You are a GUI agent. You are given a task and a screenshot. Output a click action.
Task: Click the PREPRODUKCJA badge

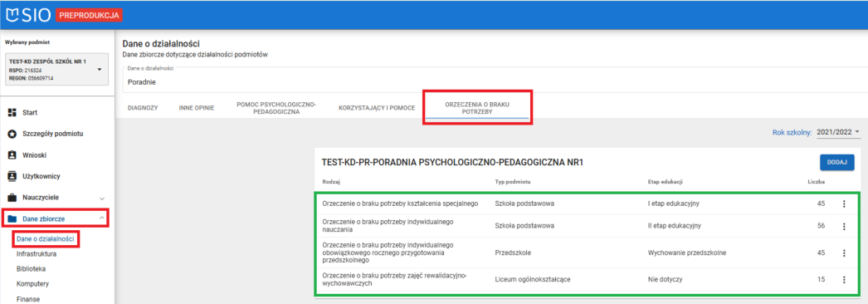tap(89, 16)
